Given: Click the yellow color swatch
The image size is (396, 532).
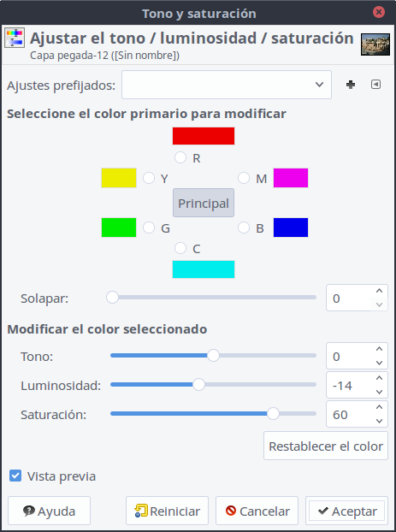Looking at the screenshot, I should (119, 178).
